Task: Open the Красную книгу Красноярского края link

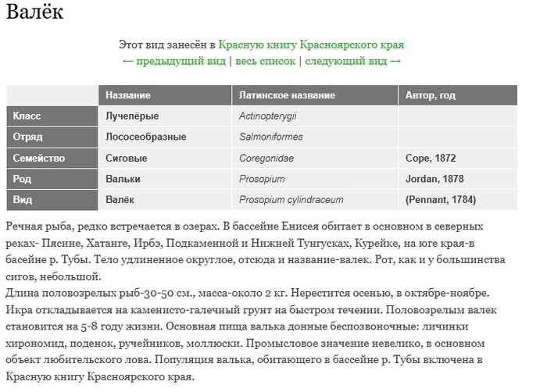Action: (311, 45)
